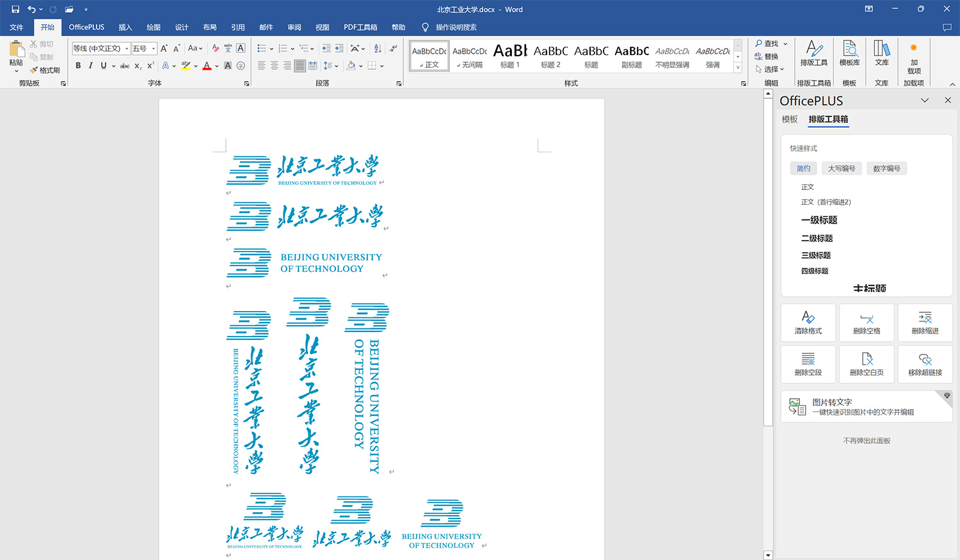Click the 删除空格 tool

point(867,323)
